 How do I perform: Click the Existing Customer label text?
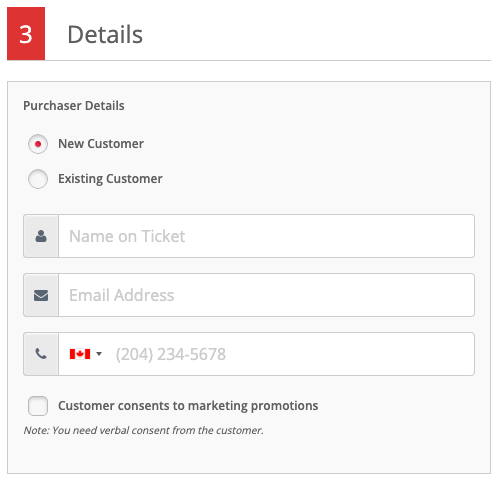(110, 179)
